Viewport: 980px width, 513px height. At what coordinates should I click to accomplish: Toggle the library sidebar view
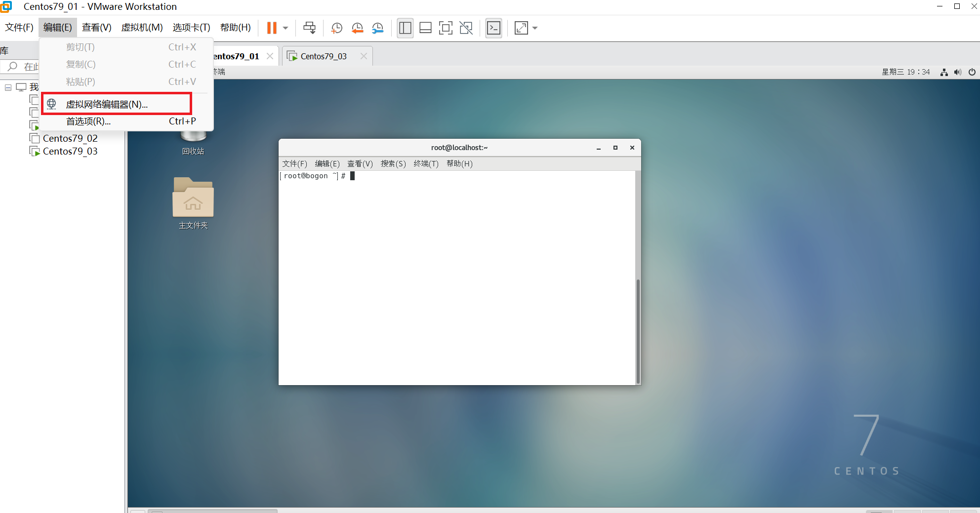405,28
